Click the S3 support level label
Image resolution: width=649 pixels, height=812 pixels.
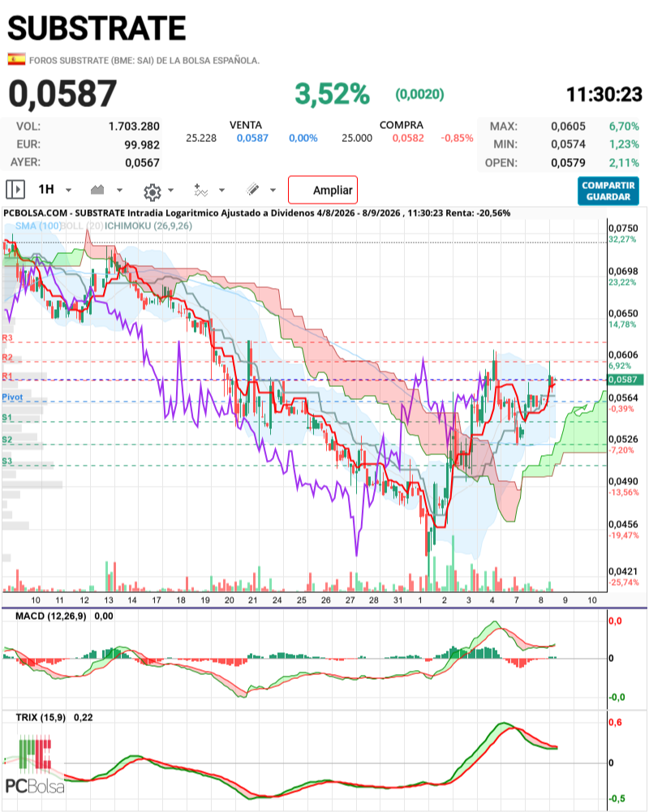point(6,461)
